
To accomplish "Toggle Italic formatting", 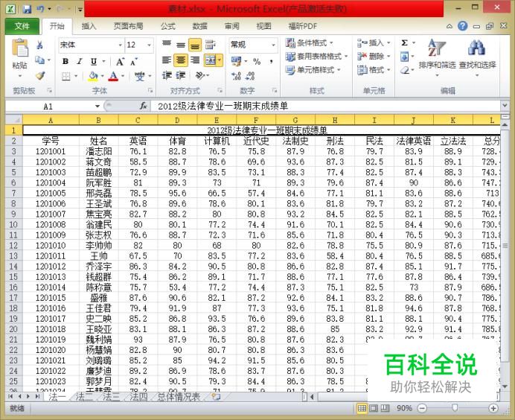I will coord(80,61).
